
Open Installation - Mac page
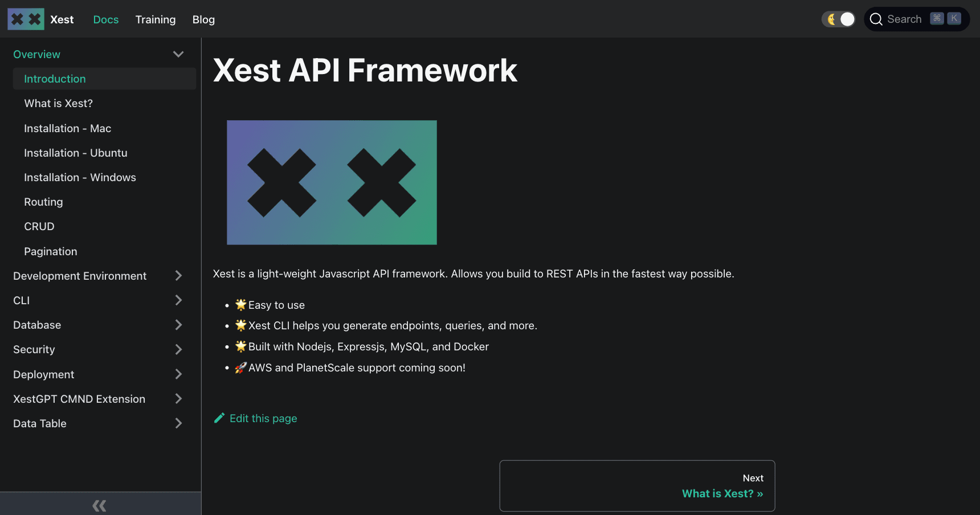(x=104, y=128)
